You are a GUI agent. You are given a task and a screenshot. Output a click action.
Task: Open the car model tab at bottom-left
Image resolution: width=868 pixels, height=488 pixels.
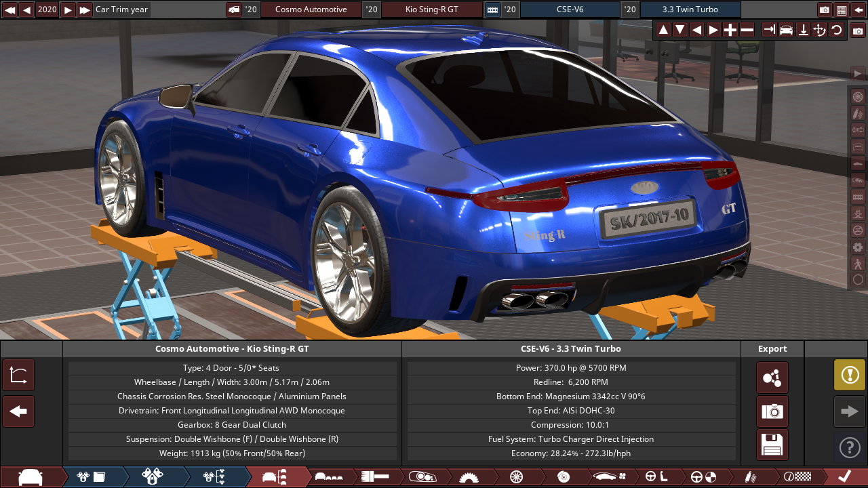pos(31,477)
